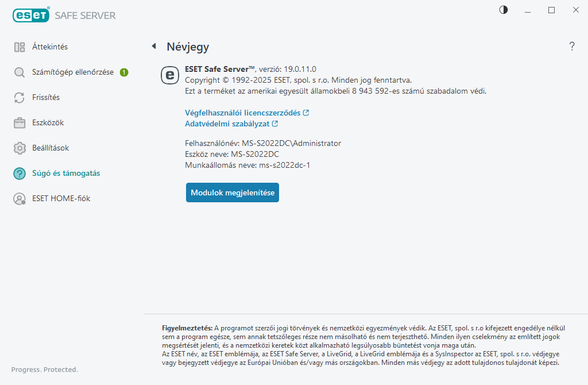Click the ESET Safe Server logo
This screenshot has width=588, height=385.
click(x=64, y=16)
